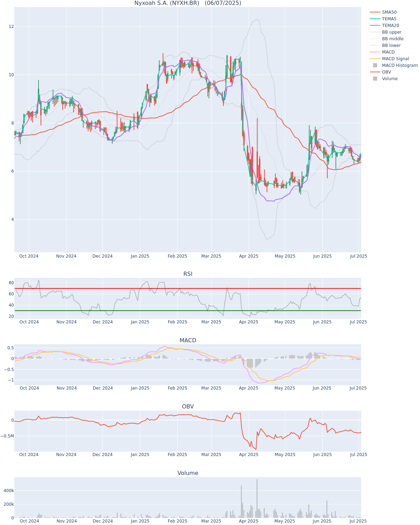The height and width of the screenshot is (525, 420).
Task: Click Mar 2025 label under price chart
Action: [x=211, y=256]
